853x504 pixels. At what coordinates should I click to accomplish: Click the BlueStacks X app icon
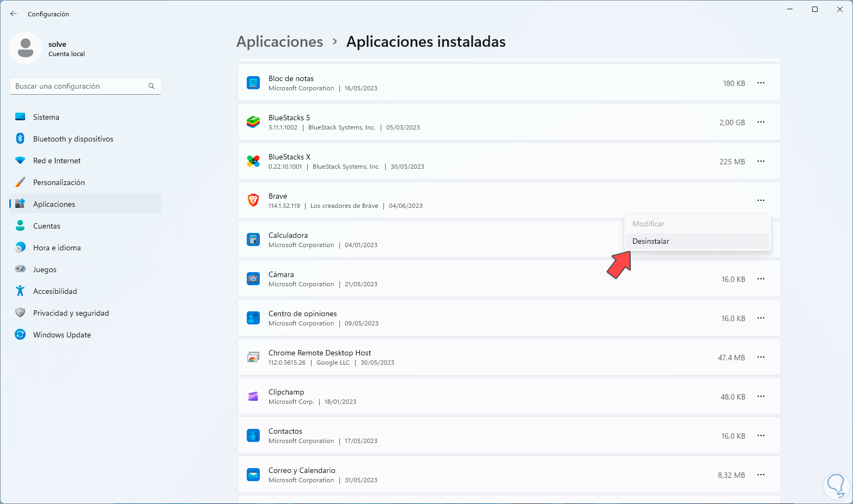point(253,161)
